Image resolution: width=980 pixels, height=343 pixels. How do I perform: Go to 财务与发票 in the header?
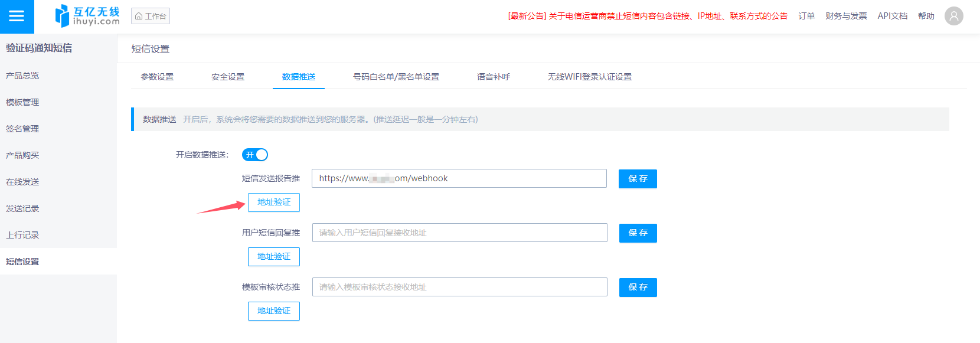pos(846,16)
